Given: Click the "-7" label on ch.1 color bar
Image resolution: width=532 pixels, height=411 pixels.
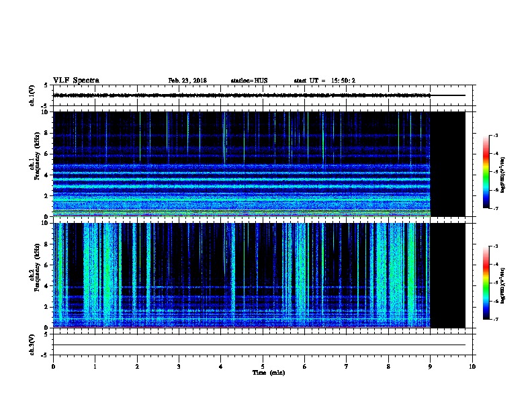Looking at the screenshot, I should (495, 208).
